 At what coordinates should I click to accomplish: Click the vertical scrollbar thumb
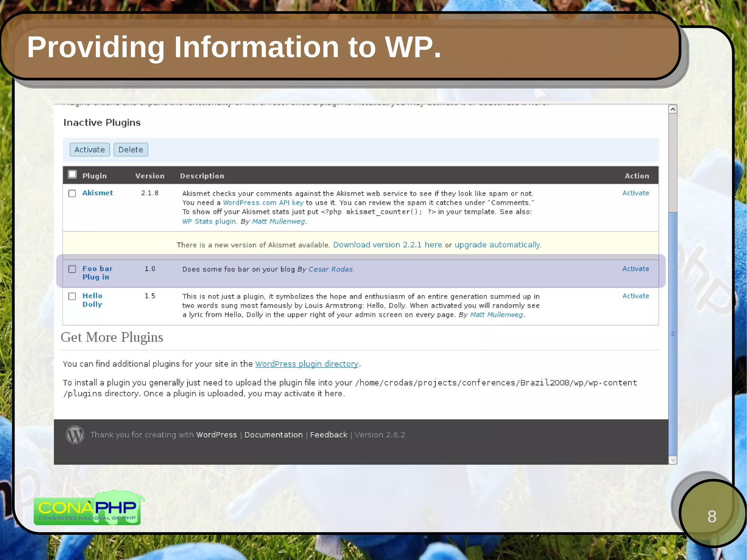(x=673, y=334)
